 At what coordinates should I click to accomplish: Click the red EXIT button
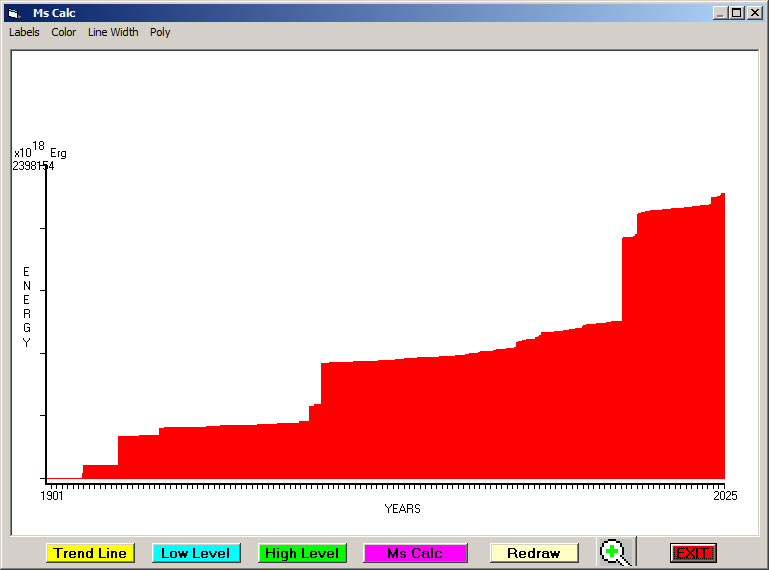(692, 553)
